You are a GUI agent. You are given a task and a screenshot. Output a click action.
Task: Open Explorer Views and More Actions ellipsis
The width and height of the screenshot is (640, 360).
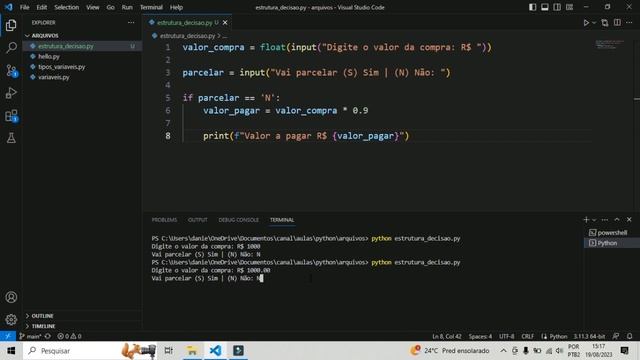pos(131,23)
